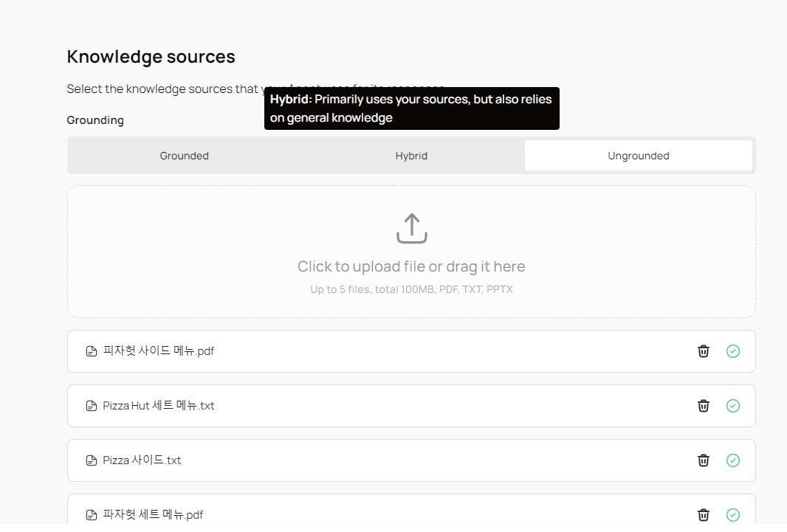Click the upload arrow icon
Screen dimensions: 787x532
tap(411, 228)
